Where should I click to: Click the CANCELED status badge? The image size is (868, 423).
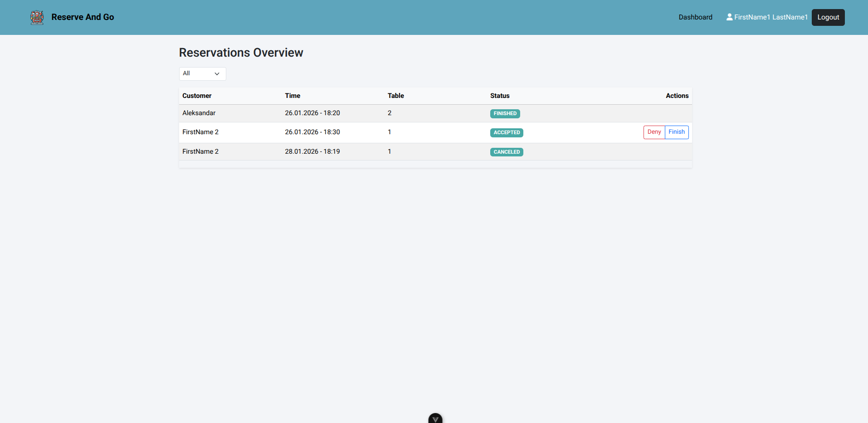(x=507, y=152)
